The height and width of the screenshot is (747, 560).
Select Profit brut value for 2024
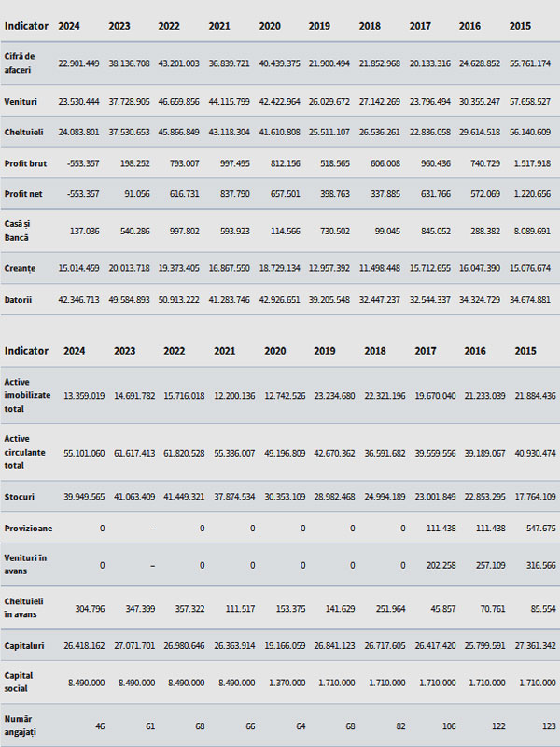click(83, 163)
